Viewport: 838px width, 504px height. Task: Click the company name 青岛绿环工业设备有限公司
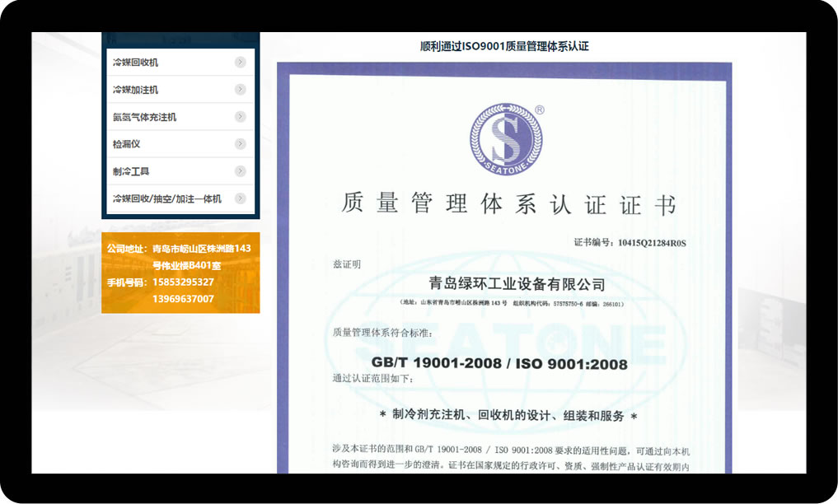[517, 283]
